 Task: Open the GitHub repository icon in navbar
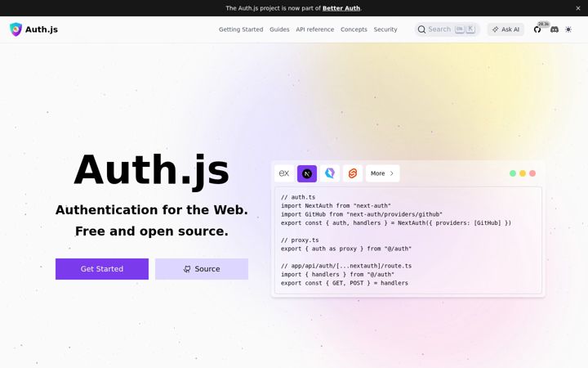[537, 29]
